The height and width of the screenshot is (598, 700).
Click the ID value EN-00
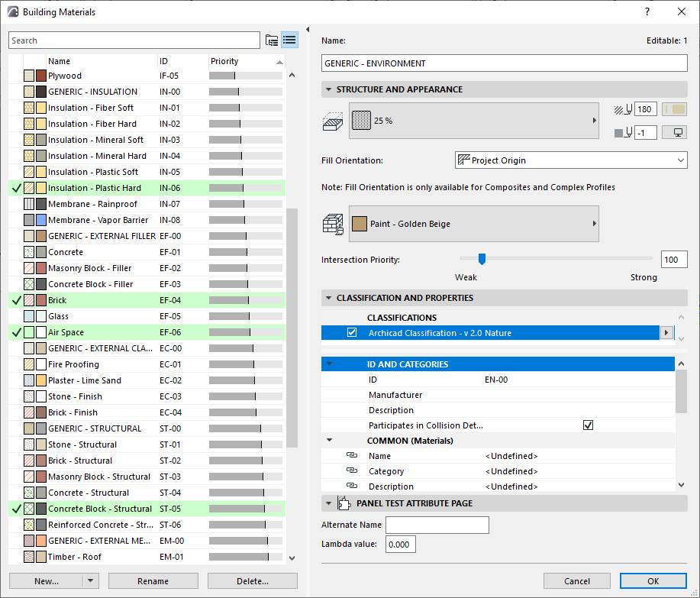496,380
